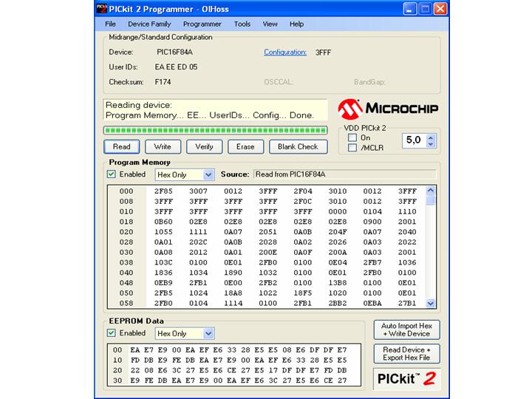Select program memory cell 1890
Viewport: 532px width, 399px height.
click(233, 273)
